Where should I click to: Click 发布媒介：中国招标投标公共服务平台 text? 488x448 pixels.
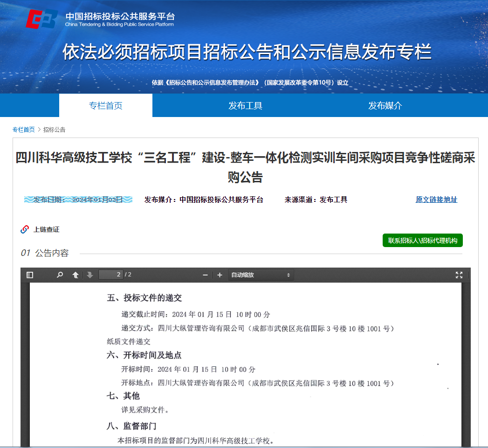[204, 200]
